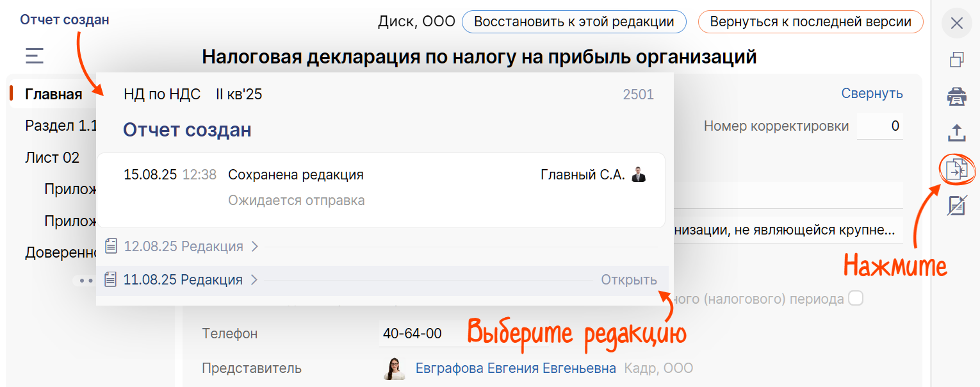Screen dimensions: 980x387
Task: Expand the 11.08.25 Редакция chevron
Action: [254, 279]
